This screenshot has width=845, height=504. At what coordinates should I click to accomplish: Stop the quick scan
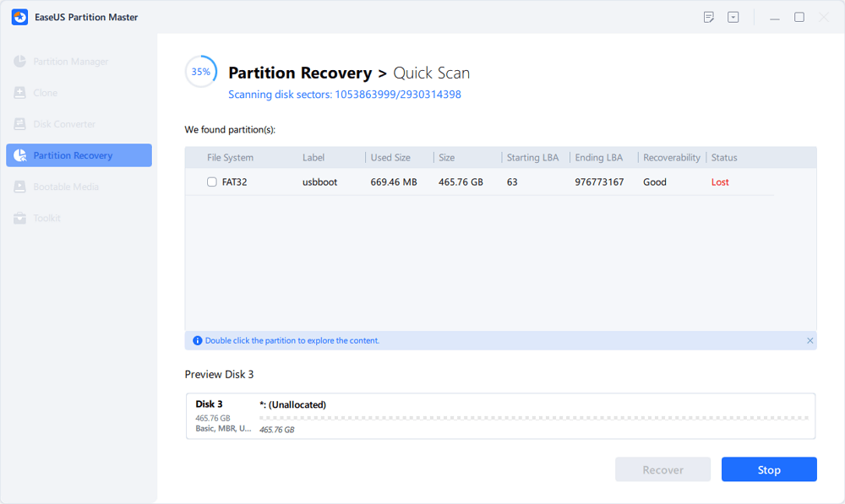769,469
